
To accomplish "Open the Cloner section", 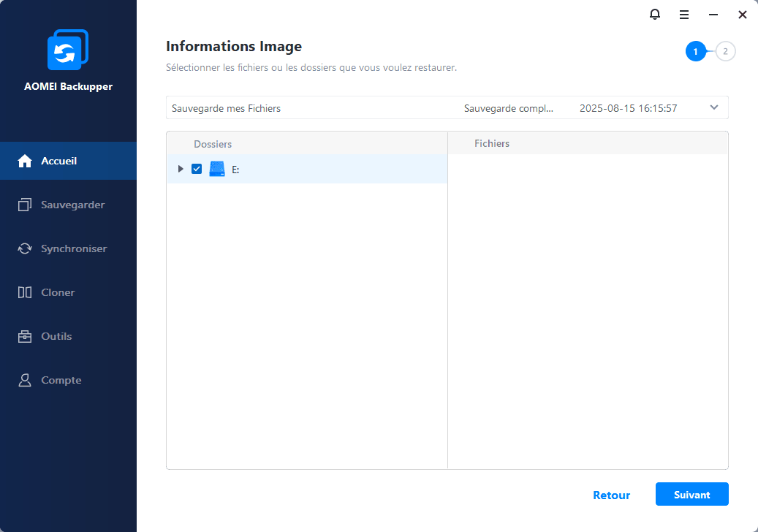I will tap(68, 292).
